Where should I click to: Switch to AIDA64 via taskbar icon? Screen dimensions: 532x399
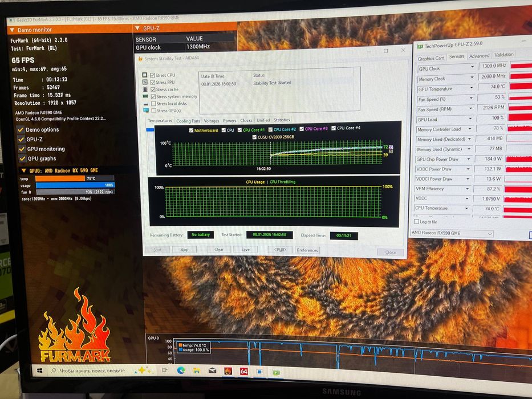click(x=243, y=372)
